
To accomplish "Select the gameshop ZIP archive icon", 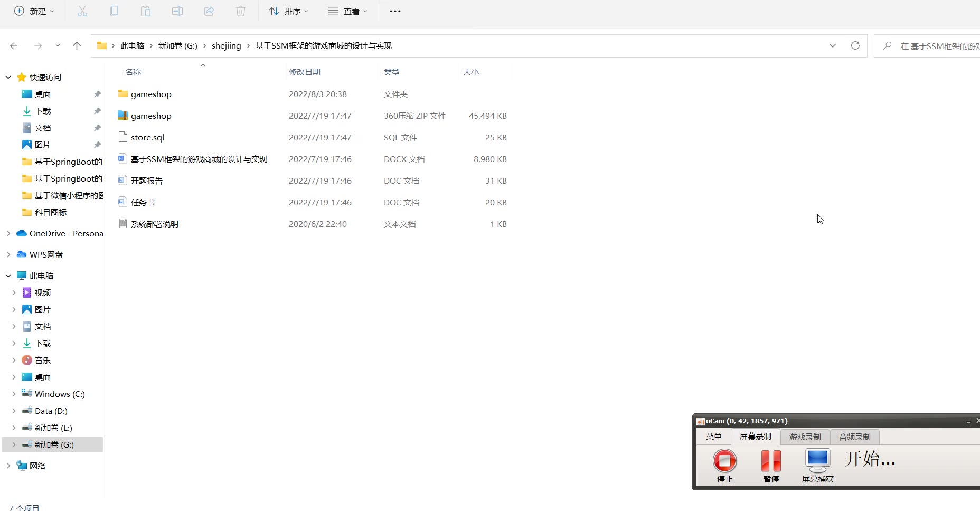I will [123, 116].
